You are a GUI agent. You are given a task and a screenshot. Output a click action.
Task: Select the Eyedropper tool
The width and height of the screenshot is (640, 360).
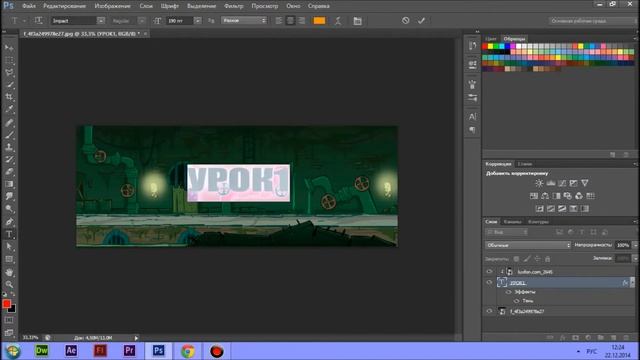click(x=9, y=109)
